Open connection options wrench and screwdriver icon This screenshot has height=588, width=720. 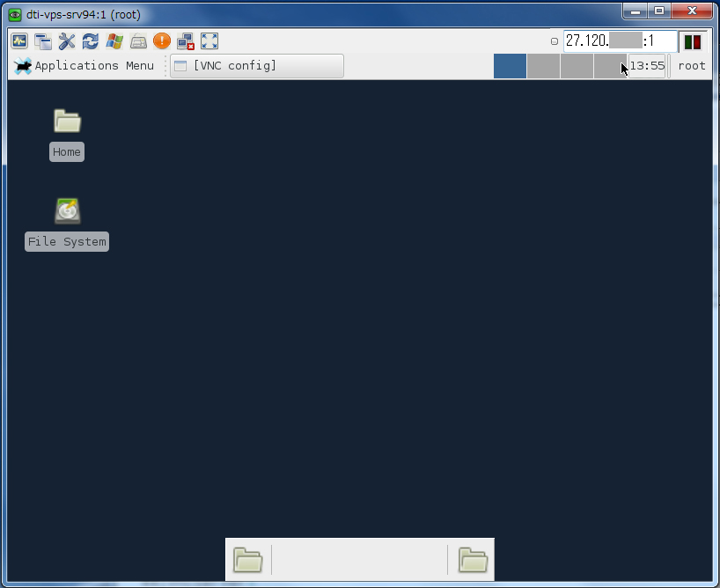(x=67, y=41)
